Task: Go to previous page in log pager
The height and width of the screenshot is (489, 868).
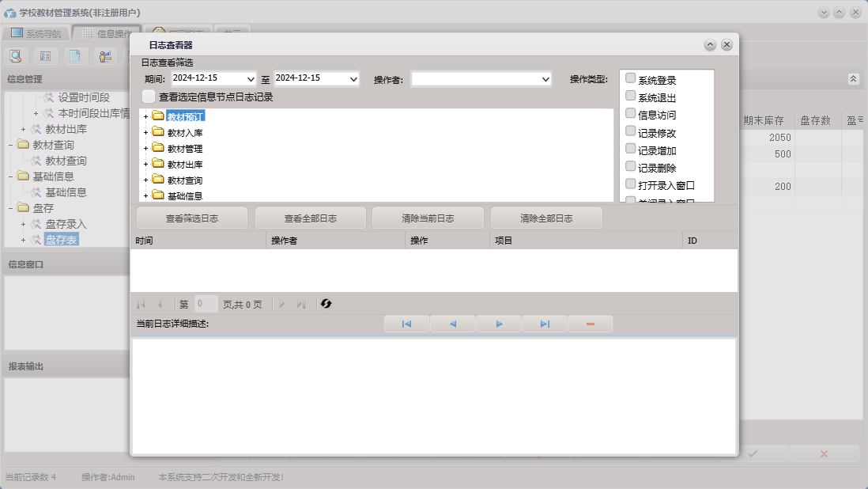Action: click(x=160, y=304)
